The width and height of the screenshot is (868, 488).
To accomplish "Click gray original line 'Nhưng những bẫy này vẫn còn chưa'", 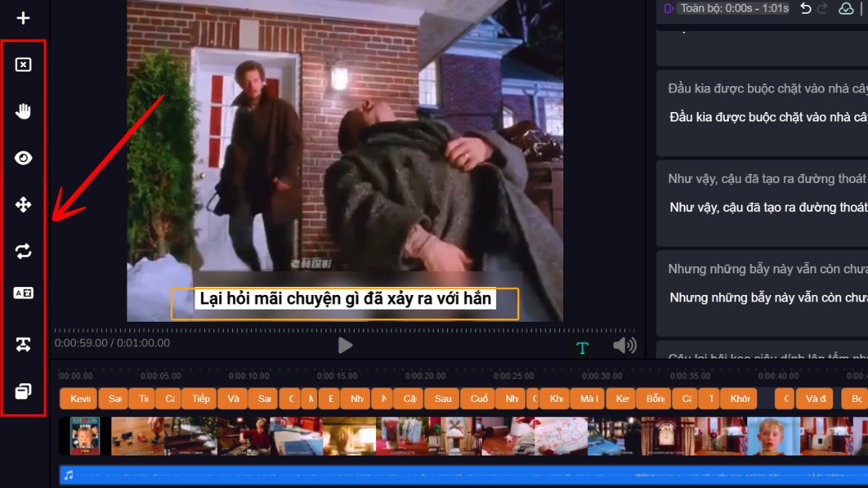I will [767, 269].
